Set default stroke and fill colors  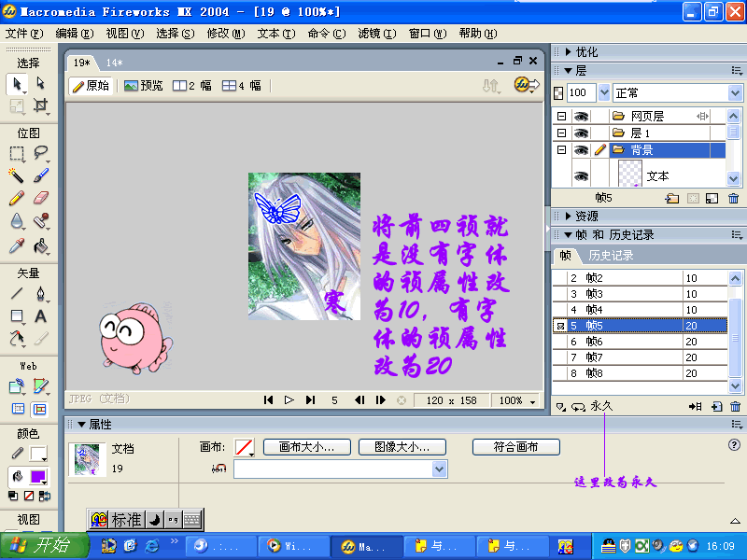pos(13,497)
